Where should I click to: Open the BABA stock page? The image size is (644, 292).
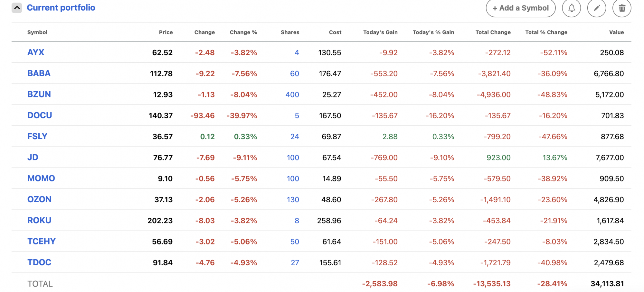(x=39, y=73)
